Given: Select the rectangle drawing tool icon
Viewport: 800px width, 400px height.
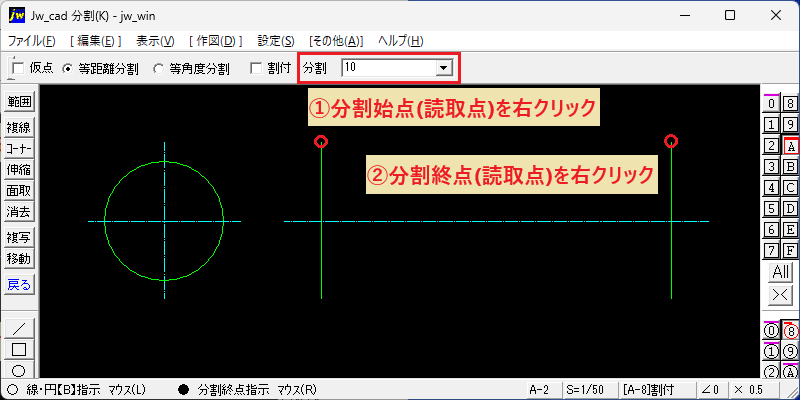Looking at the screenshot, I should [19, 349].
